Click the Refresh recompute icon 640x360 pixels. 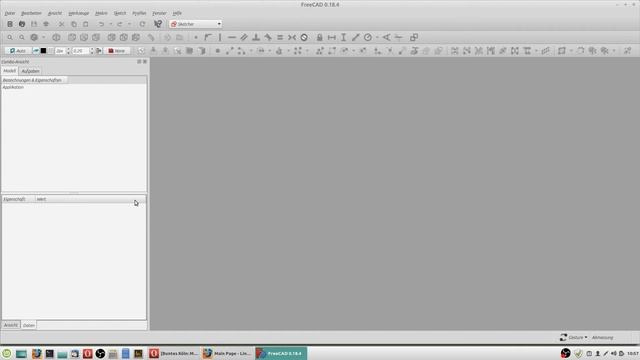142,24
